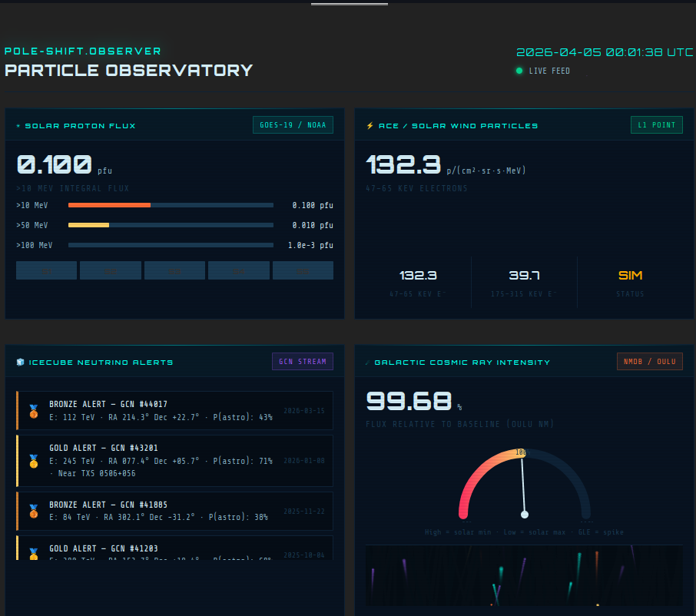Open the GCN STREAM badge
This screenshot has height=616, width=696.
(302, 361)
